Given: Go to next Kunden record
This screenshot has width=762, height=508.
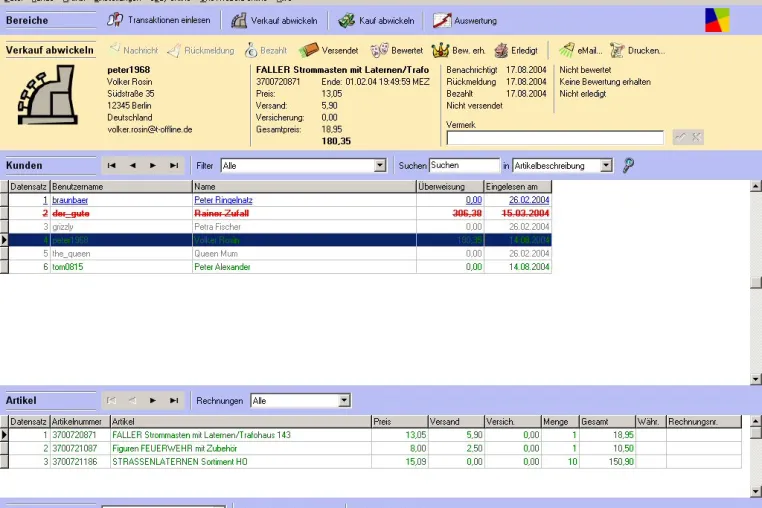Looking at the screenshot, I should [x=153, y=165].
